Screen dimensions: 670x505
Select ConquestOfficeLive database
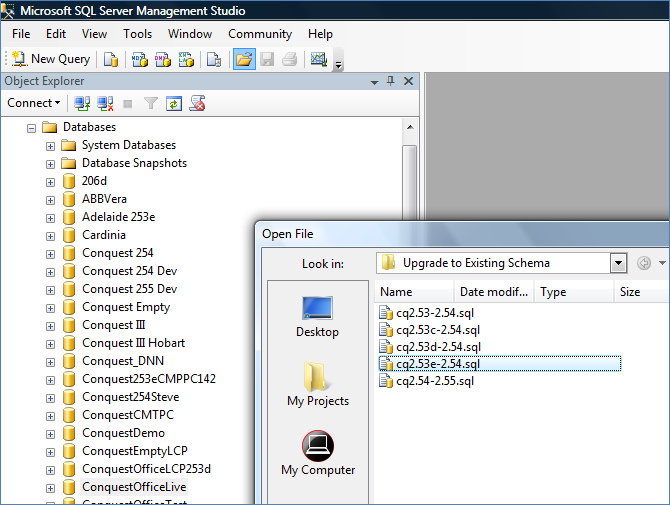[134, 487]
